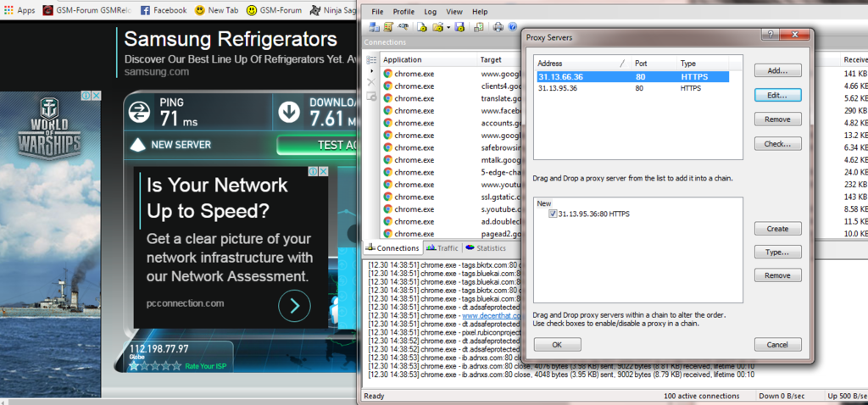Open the New Tab smiley bookmark
The height and width of the screenshot is (405, 868).
pos(216,10)
